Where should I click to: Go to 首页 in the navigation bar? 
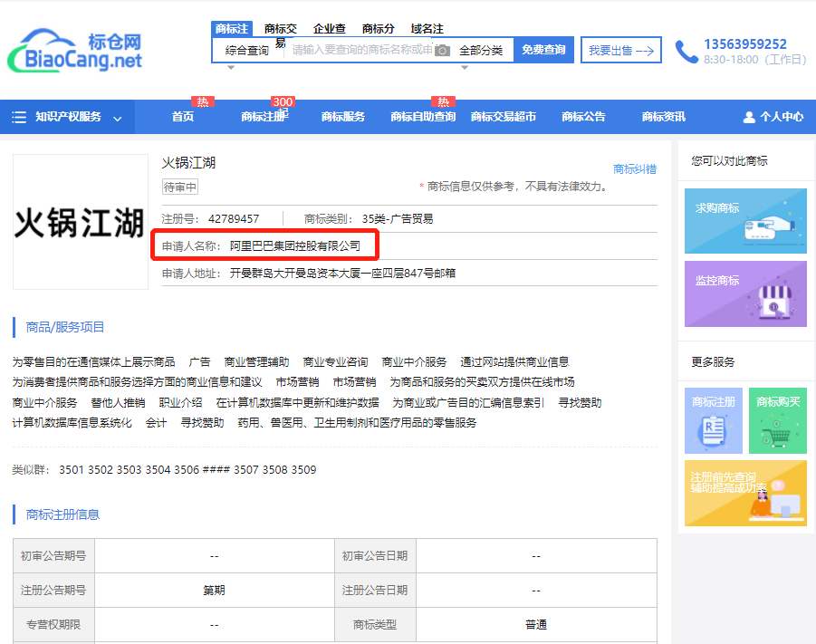pos(183,117)
